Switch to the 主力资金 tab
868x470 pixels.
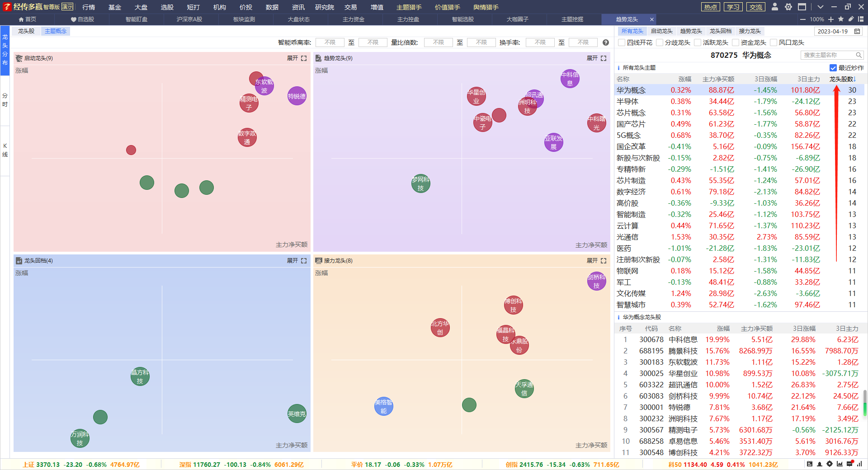tap(354, 19)
